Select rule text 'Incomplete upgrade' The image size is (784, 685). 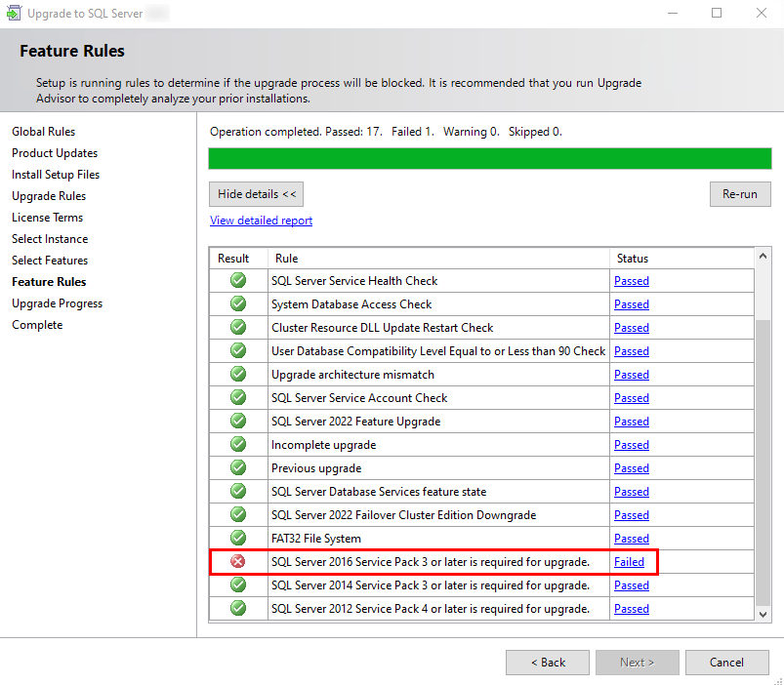pos(323,445)
